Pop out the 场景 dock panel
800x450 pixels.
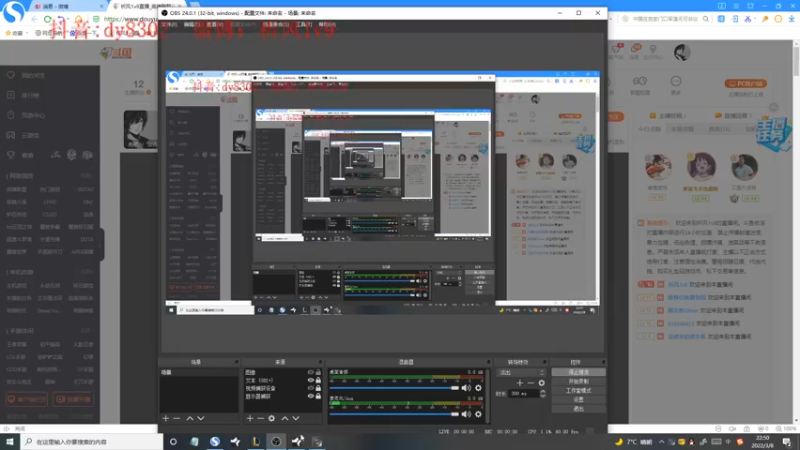236,362
